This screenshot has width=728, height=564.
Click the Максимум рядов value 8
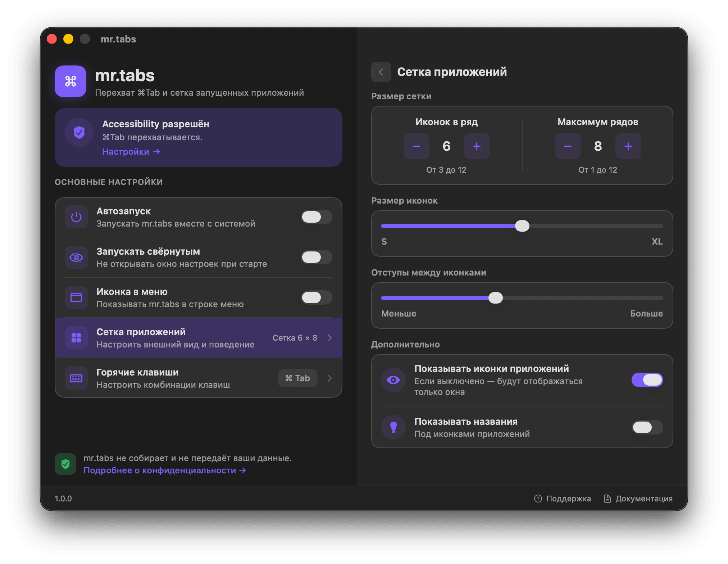[x=598, y=146]
